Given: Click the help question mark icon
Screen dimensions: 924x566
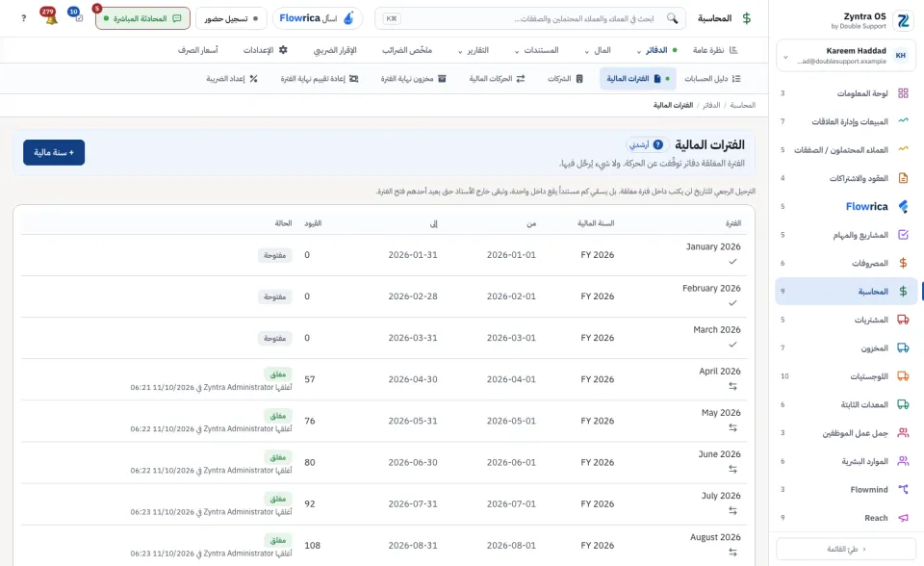Looking at the screenshot, I should point(23,18).
